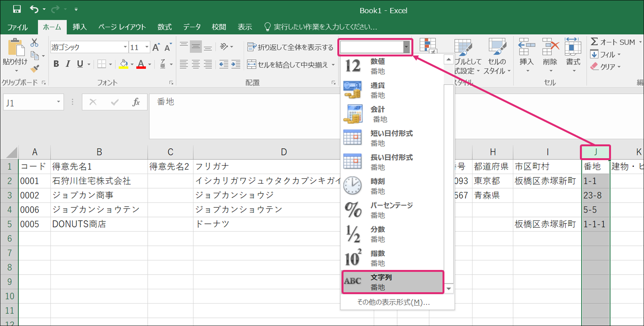Image resolution: width=644 pixels, height=326 pixels.
Task: Open the number format dropdown arrow
Action: tap(406, 47)
